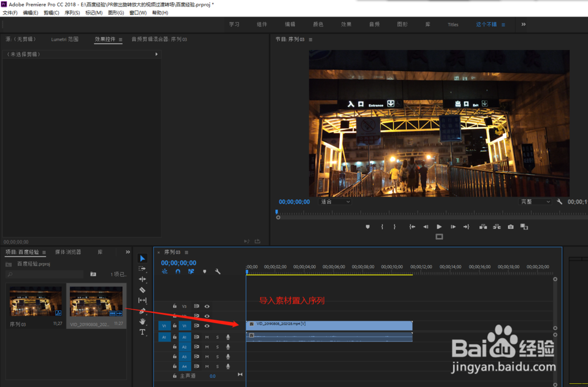Toggle sync lock on A1 track
The width and height of the screenshot is (588, 387).
click(x=196, y=337)
